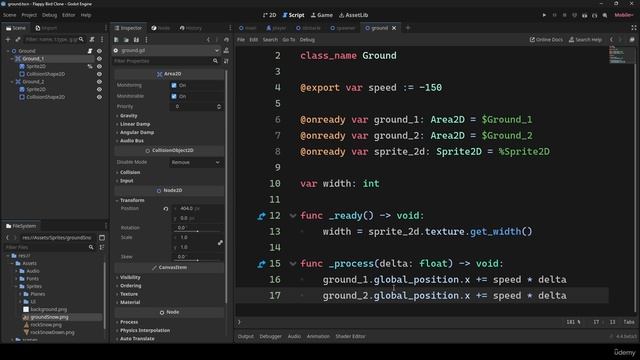Viewport: 640px width, 360px height.
Task: Expand the Collision property group
Action: [x=129, y=172]
